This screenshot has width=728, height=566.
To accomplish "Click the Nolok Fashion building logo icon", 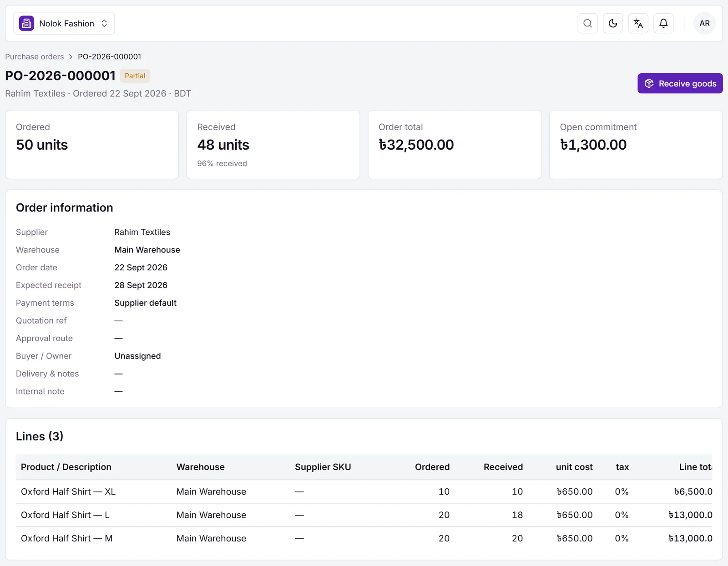I will coord(26,23).
